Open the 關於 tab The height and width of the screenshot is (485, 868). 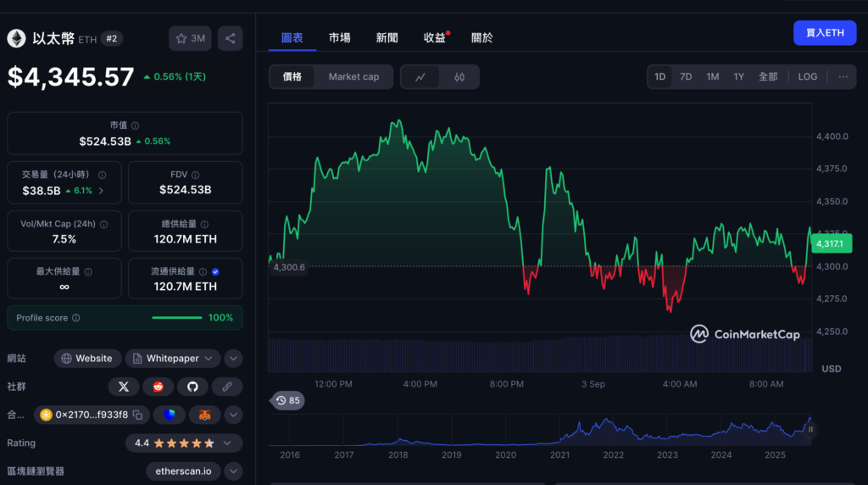pyautogui.click(x=482, y=37)
